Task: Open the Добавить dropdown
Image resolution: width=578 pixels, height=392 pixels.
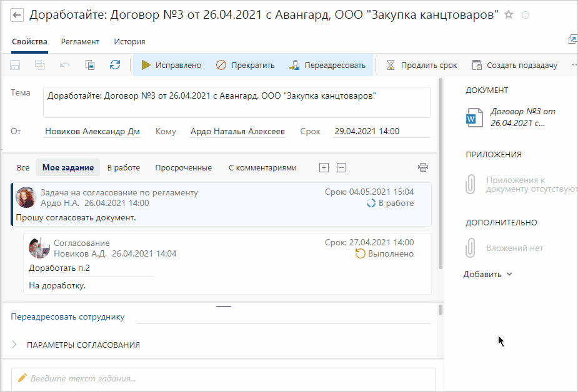Action: 487,274
